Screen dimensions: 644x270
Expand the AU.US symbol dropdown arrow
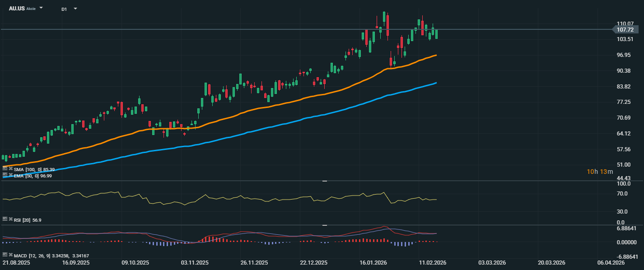(41, 8)
